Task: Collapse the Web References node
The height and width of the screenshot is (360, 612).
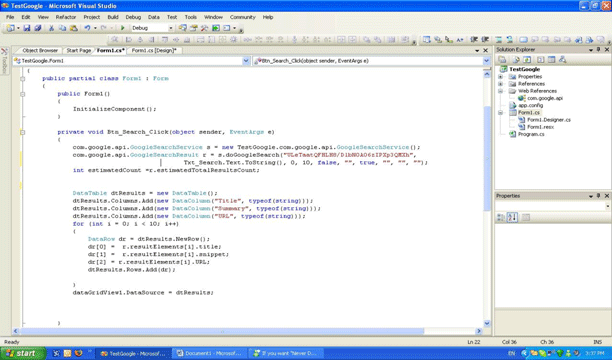Action: [501, 91]
